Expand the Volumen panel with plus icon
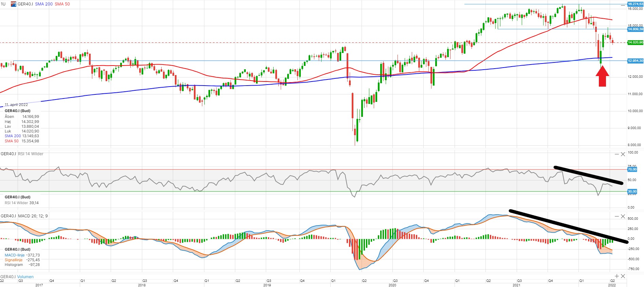The image size is (644, 287). point(617,276)
